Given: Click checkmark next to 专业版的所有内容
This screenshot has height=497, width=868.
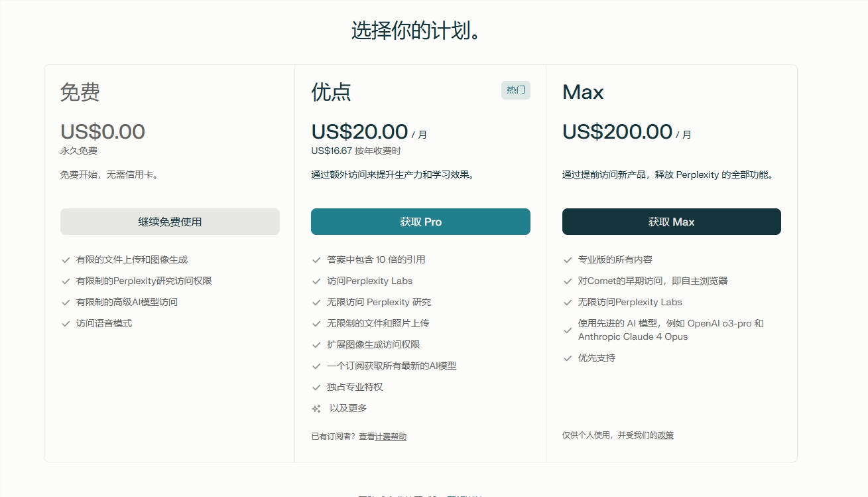Looking at the screenshot, I should (x=568, y=260).
